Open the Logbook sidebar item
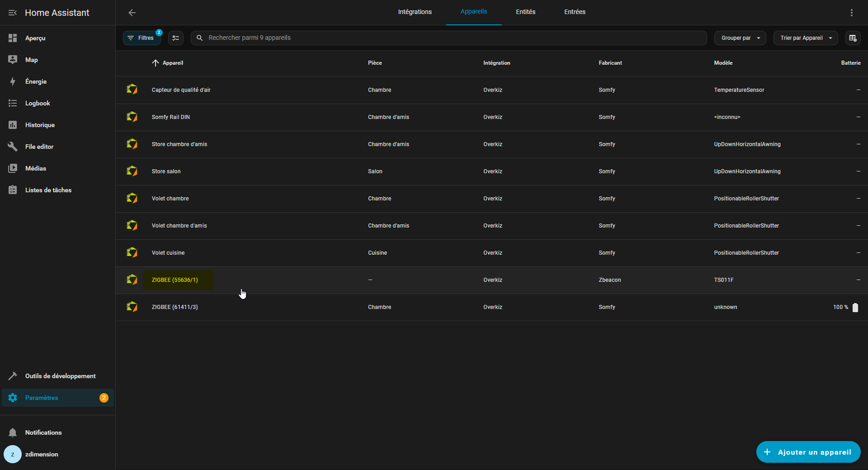Screen dimensions: 868x470 [x=38, y=103]
